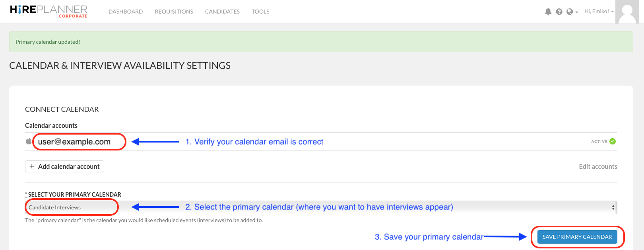Click the Edit accounts link
Viewport: 644px width, 250px height.
coord(598,166)
